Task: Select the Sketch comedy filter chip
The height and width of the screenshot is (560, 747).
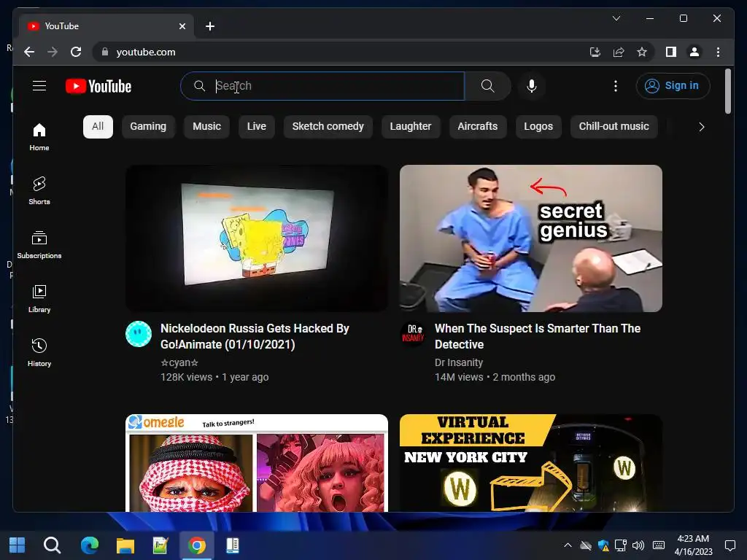Action: tap(328, 127)
